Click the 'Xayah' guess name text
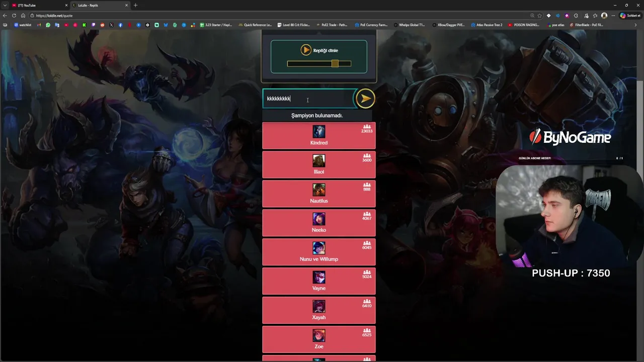 (319, 318)
